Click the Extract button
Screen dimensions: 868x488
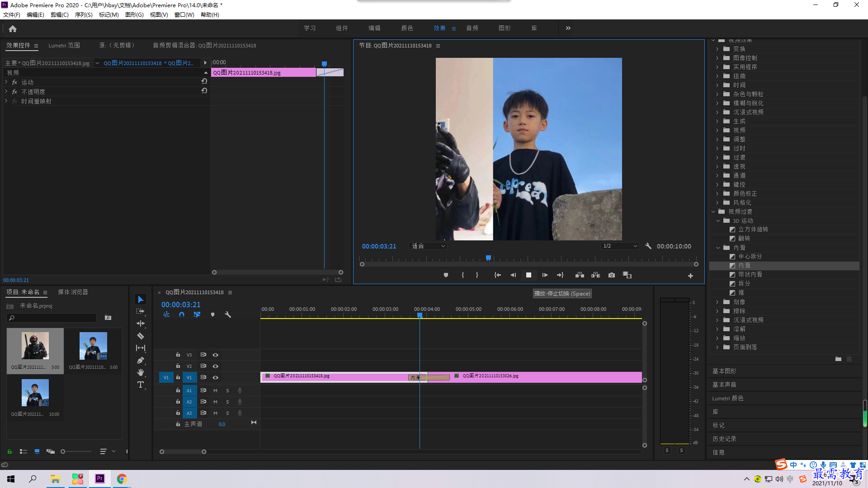click(595, 275)
